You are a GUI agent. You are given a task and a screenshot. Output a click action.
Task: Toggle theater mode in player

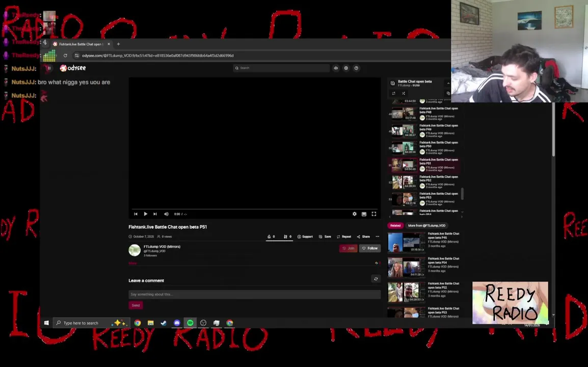[x=364, y=214]
